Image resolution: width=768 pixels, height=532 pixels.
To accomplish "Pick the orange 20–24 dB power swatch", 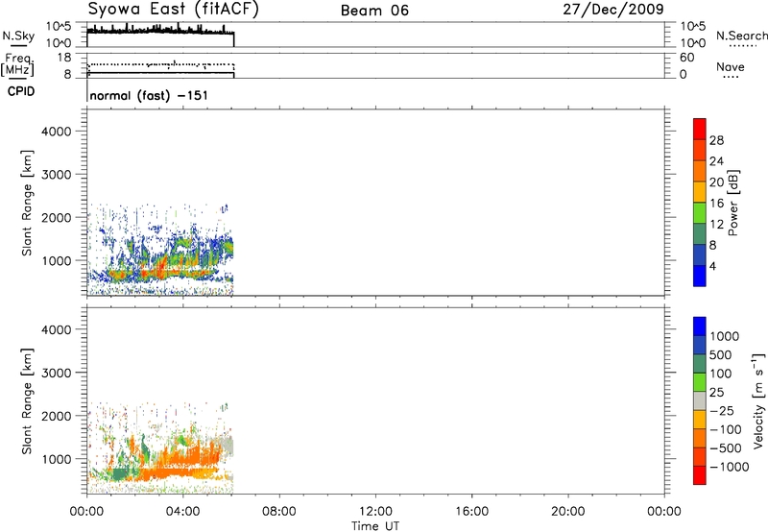I will [700, 172].
